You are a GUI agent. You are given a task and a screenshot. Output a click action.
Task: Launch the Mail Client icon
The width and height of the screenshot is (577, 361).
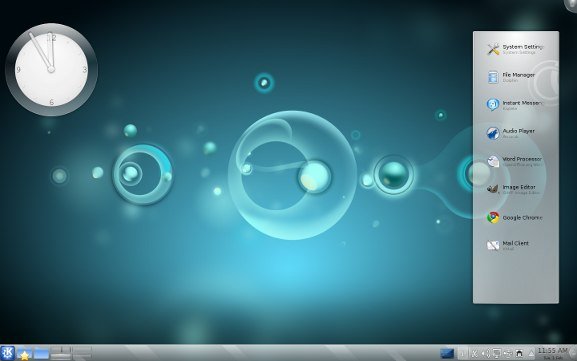click(x=493, y=245)
